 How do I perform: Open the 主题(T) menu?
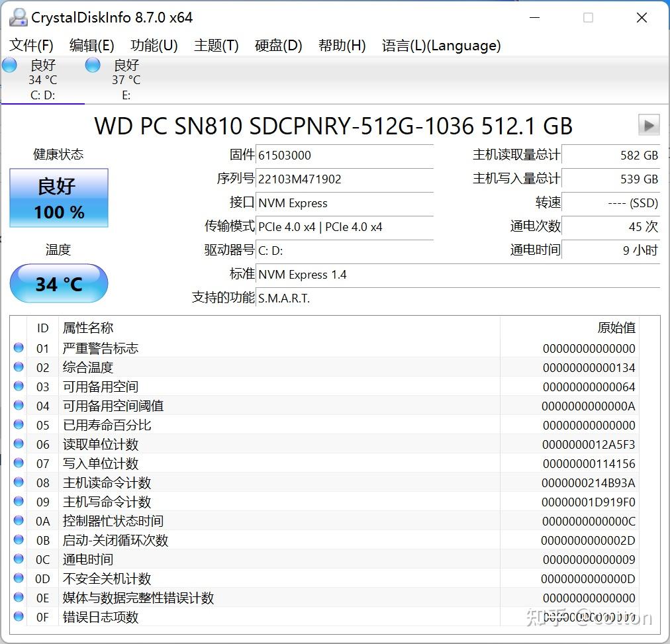pyautogui.click(x=216, y=46)
